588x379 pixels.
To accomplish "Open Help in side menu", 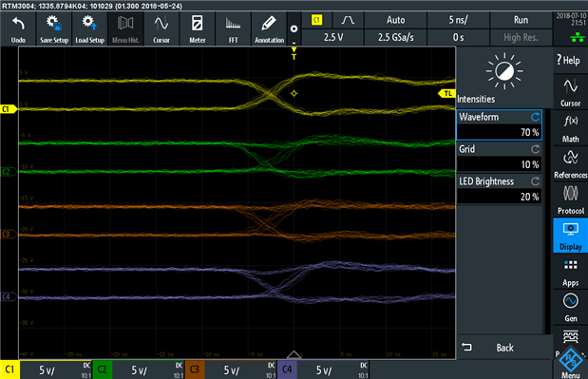I will coord(570,61).
